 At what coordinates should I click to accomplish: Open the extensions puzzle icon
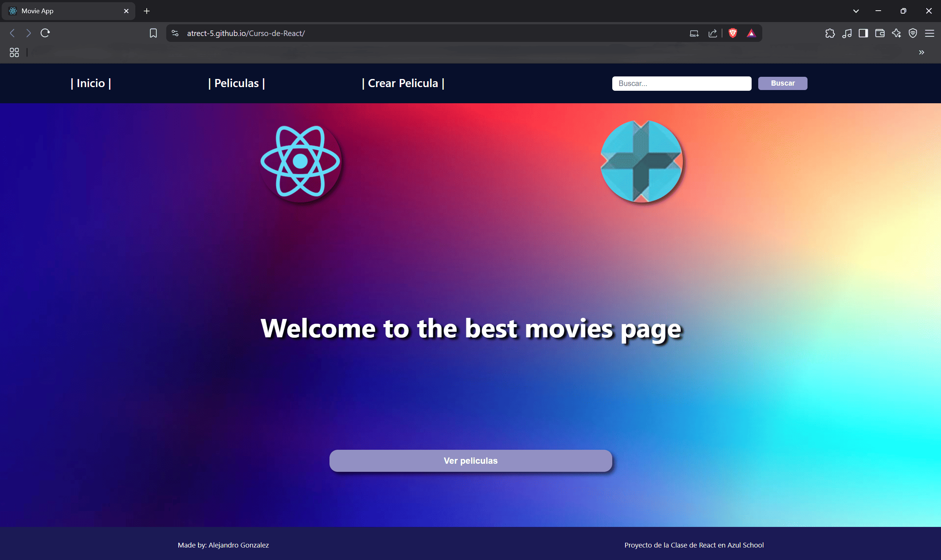[x=830, y=33]
